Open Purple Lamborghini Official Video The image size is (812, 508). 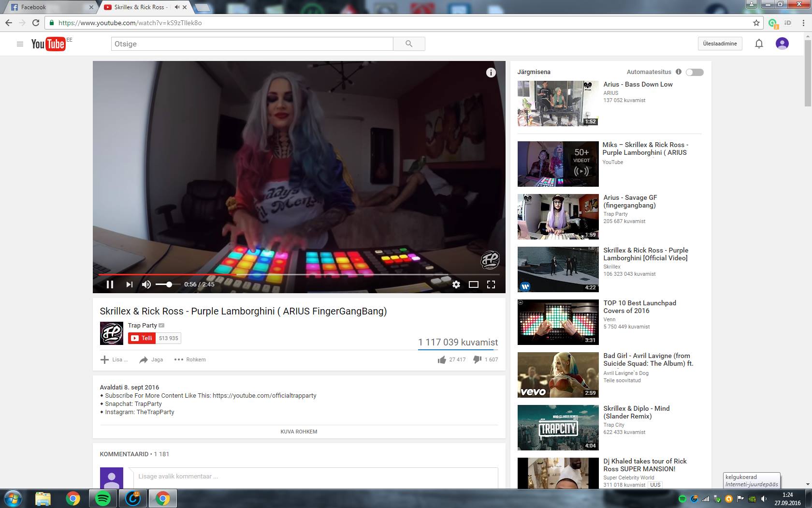[558, 269]
